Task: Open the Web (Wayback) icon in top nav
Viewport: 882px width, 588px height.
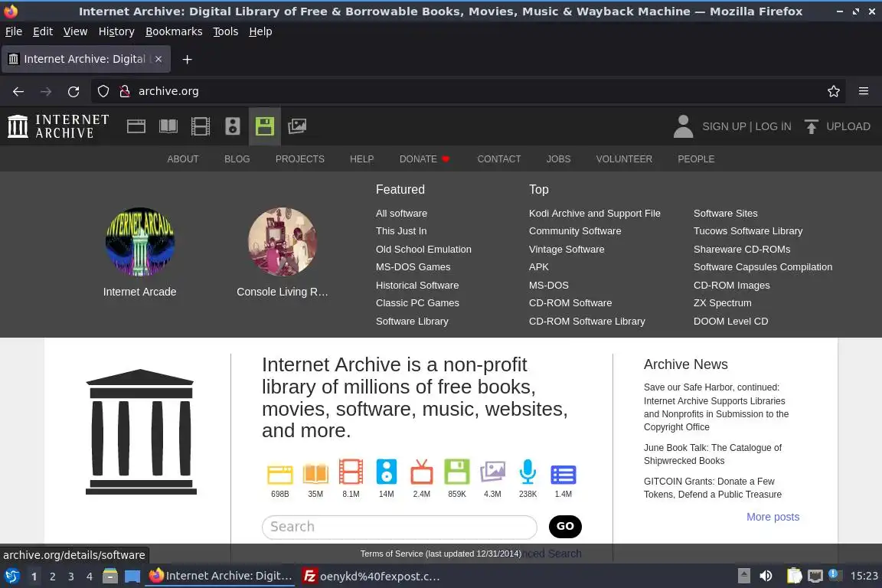Action: (136, 126)
